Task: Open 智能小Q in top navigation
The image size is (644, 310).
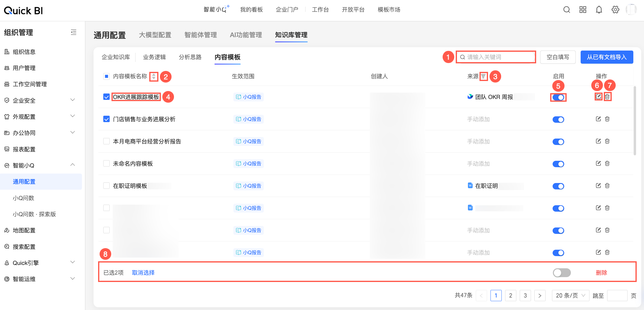Action: (216, 9)
